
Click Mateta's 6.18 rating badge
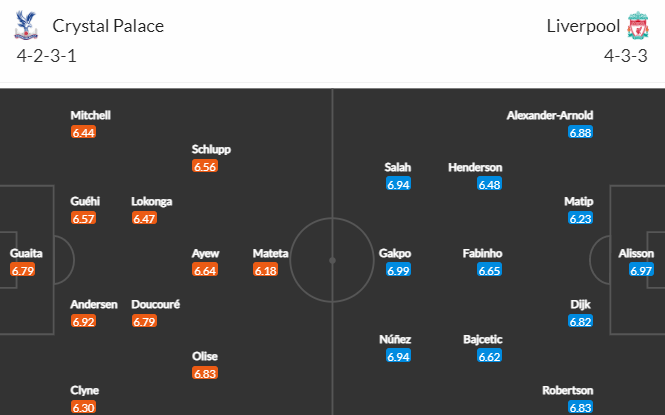pyautogui.click(x=265, y=270)
